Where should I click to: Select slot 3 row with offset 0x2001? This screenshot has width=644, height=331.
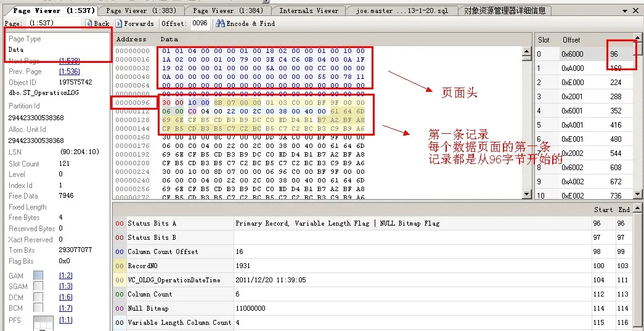[584, 97]
